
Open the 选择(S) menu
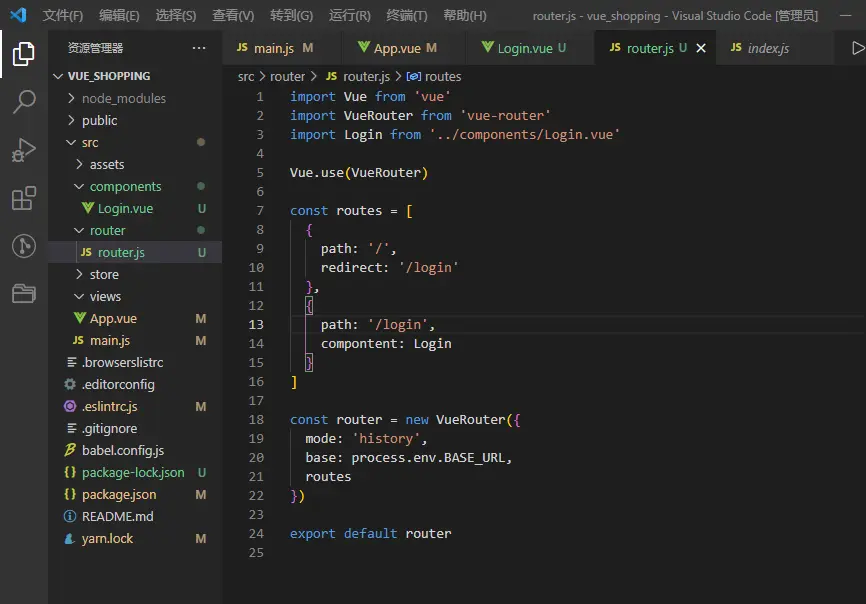pyautogui.click(x=176, y=15)
